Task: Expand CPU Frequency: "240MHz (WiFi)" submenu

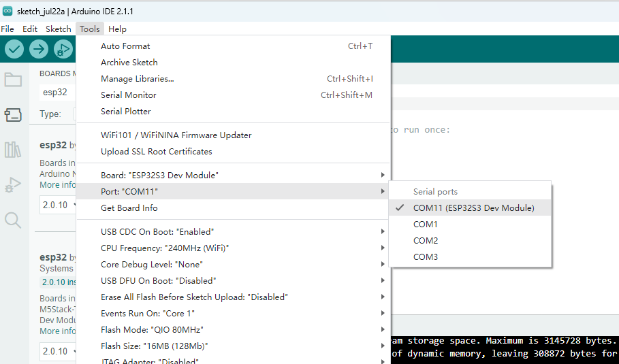Action: tap(234, 248)
